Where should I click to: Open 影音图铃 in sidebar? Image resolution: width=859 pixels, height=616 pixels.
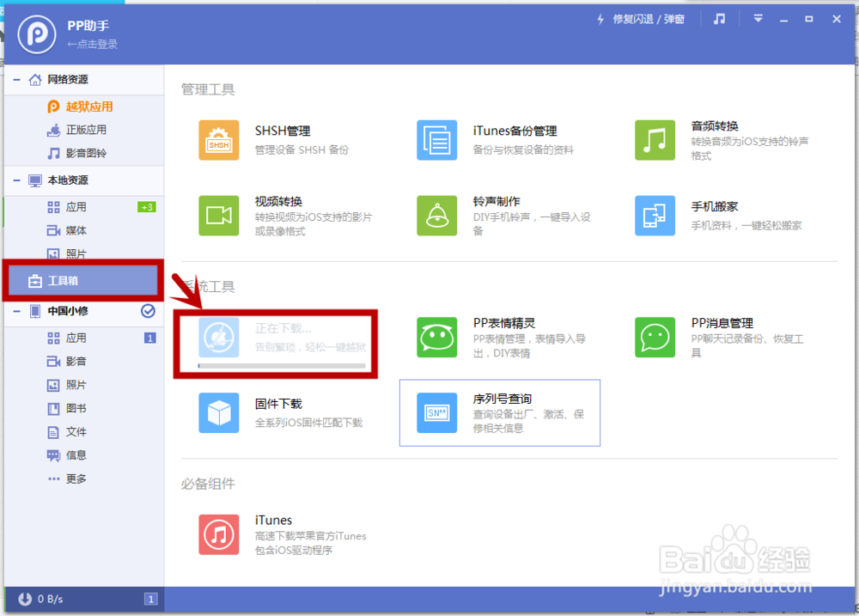pyautogui.click(x=87, y=154)
